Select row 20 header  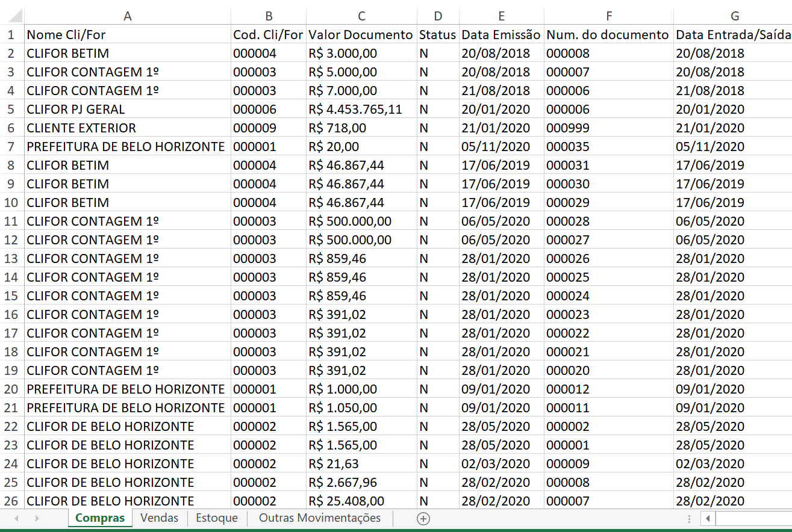[12, 389]
